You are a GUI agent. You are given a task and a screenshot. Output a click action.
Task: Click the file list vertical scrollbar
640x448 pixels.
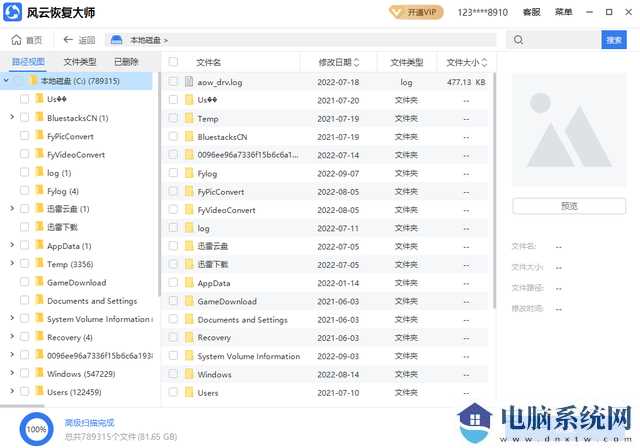pyautogui.click(x=494, y=190)
